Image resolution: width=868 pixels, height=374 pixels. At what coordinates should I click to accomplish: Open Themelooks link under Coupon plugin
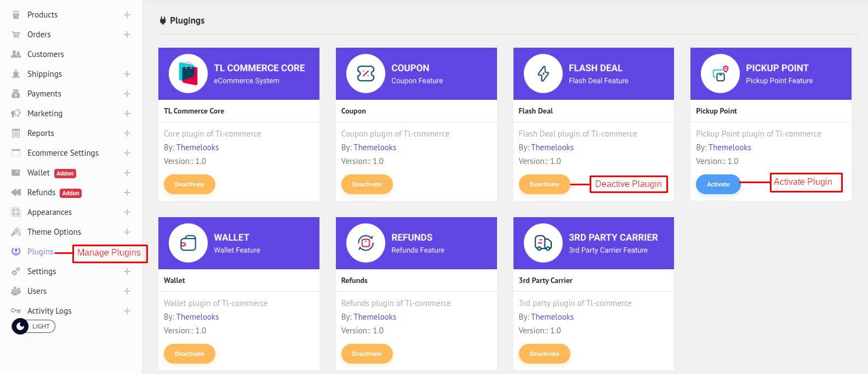tap(375, 148)
